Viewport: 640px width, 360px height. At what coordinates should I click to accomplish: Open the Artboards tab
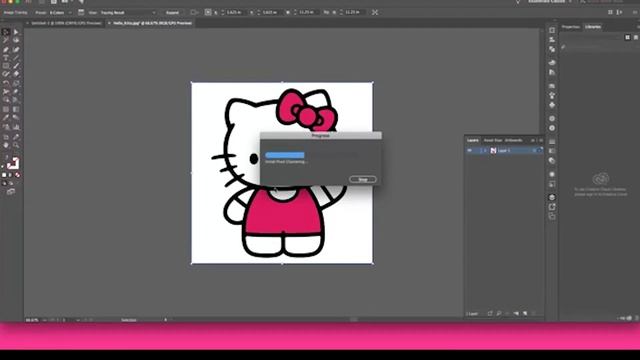(513, 140)
